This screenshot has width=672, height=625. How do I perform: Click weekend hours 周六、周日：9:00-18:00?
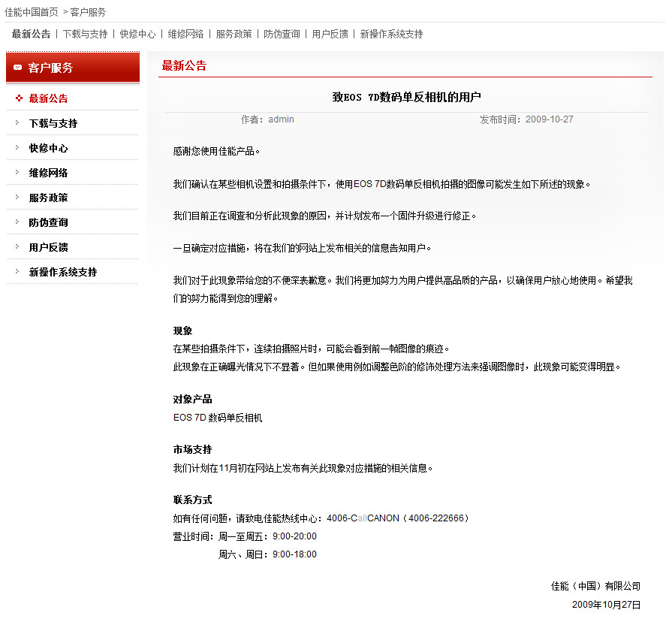267,554
